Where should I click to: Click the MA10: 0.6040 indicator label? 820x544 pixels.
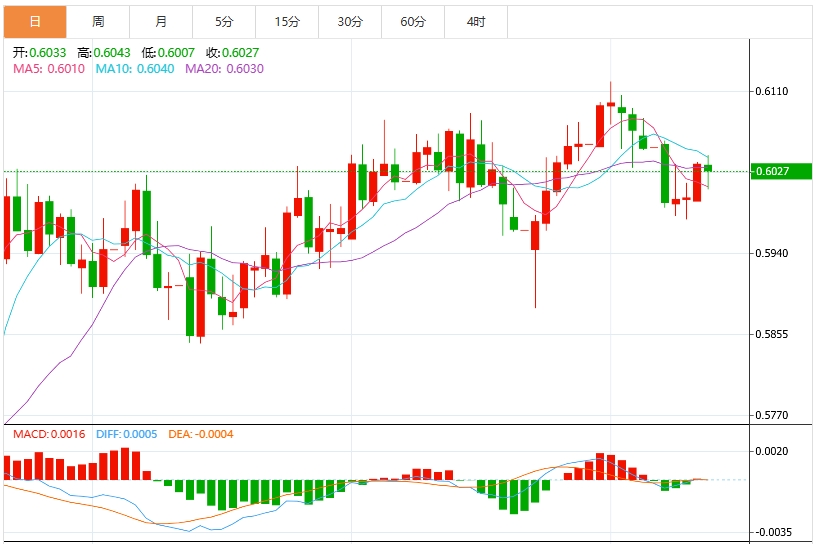(134, 69)
